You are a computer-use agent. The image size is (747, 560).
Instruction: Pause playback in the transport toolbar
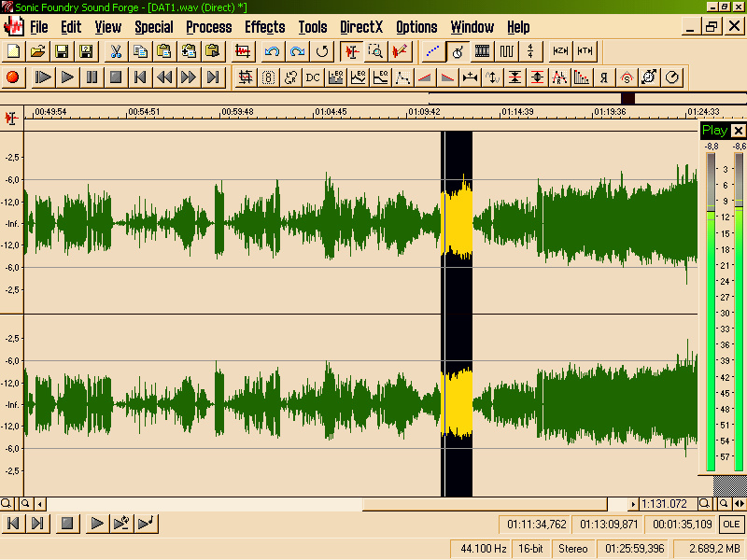(92, 77)
